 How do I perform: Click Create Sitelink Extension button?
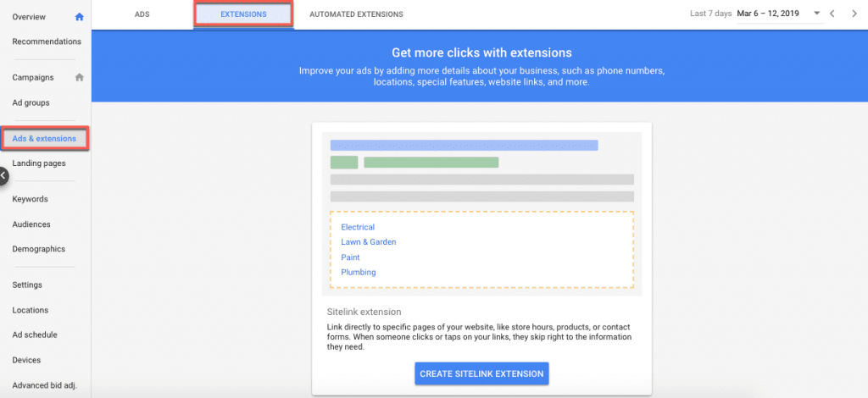coord(481,373)
